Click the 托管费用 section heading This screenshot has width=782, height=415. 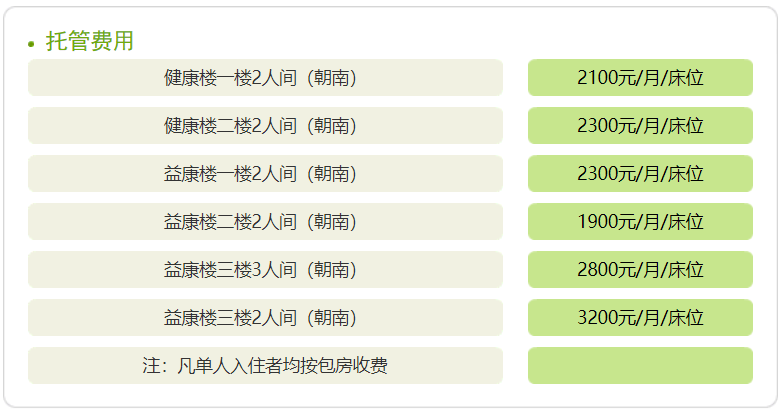coord(90,41)
